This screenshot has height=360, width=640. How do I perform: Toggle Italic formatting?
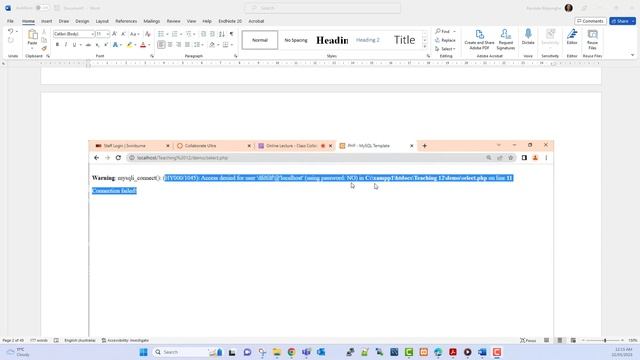pyautogui.click(x=66, y=44)
